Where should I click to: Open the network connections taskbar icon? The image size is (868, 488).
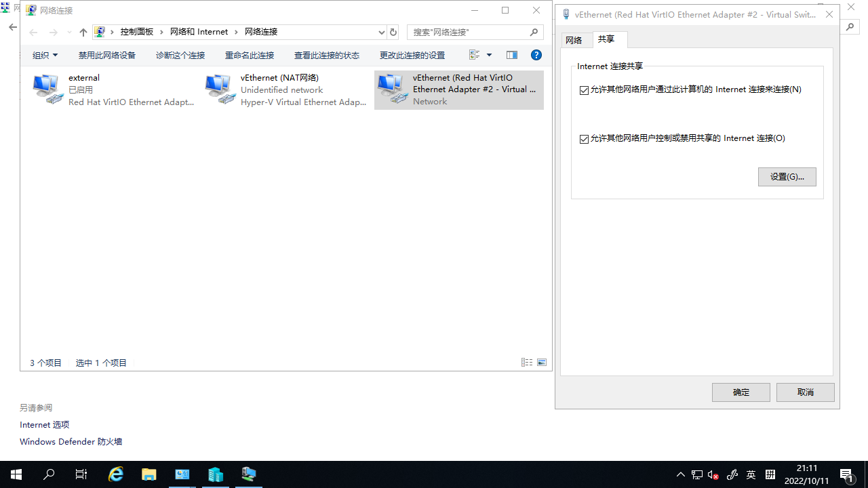tap(249, 474)
